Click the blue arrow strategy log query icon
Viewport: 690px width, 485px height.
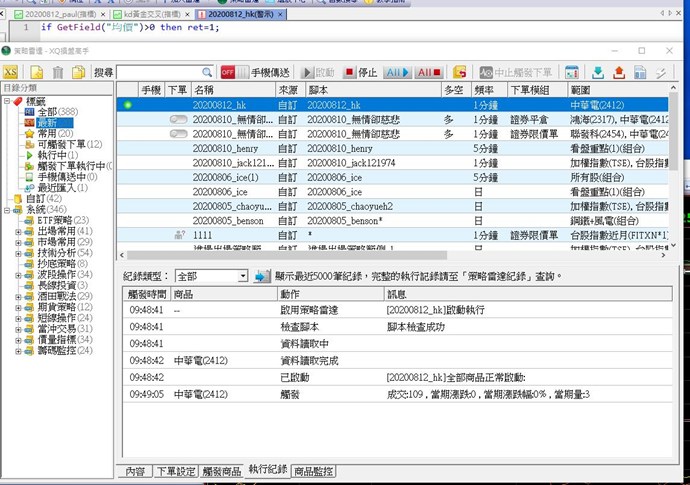(261, 276)
